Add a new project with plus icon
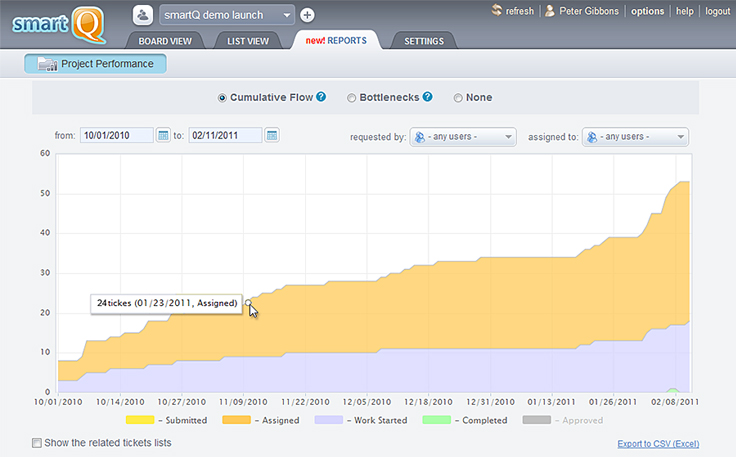Viewport: 736px width, 457px height. click(307, 15)
